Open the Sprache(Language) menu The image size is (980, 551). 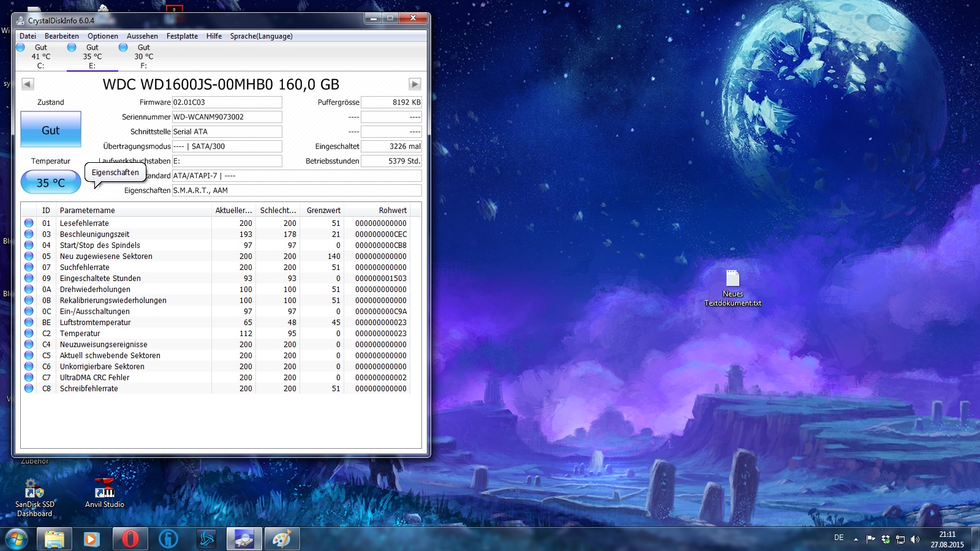point(262,36)
